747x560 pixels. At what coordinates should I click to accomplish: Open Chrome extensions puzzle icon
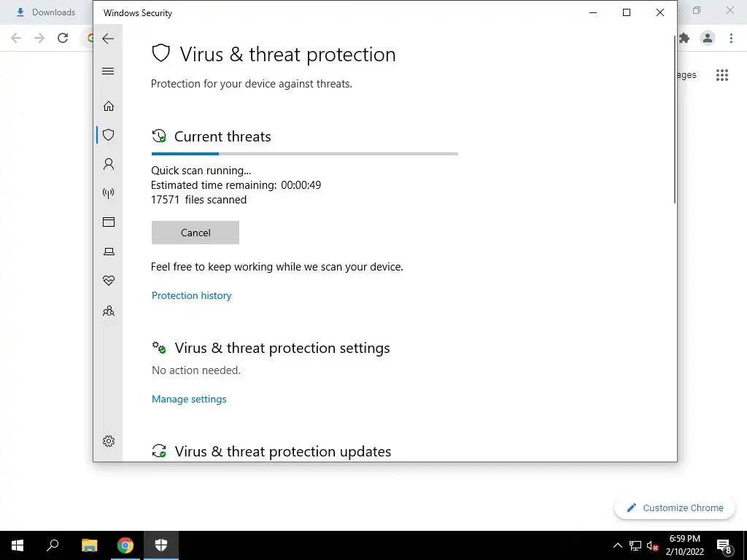tap(684, 38)
